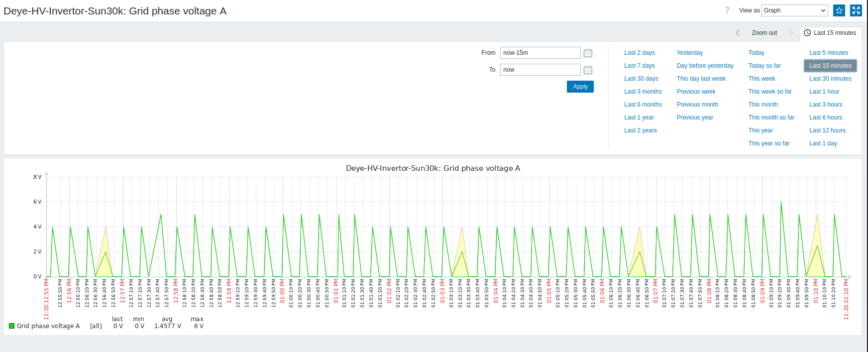Add graph to favorites star icon
The image size is (868, 352).
pos(839,10)
